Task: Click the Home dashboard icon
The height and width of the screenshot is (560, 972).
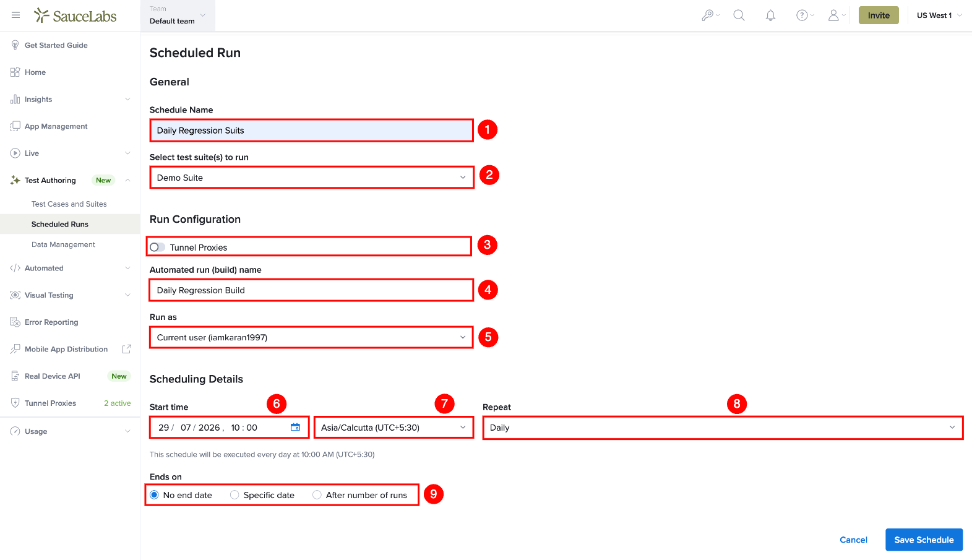Action: click(15, 72)
